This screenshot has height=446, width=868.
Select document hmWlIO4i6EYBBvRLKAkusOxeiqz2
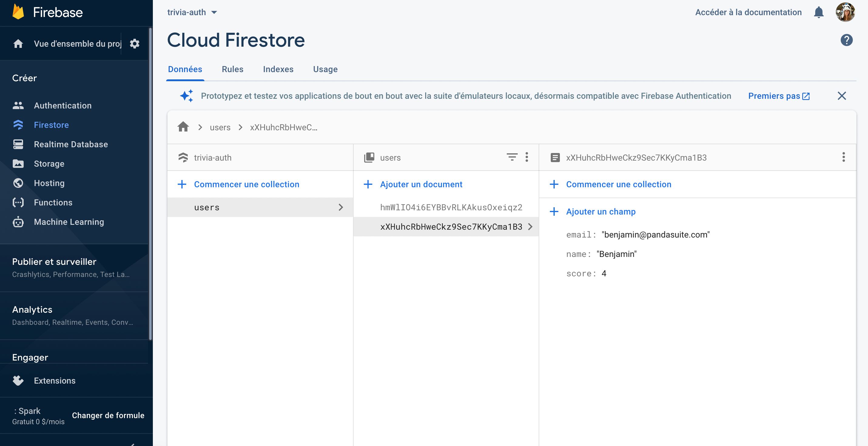point(451,207)
